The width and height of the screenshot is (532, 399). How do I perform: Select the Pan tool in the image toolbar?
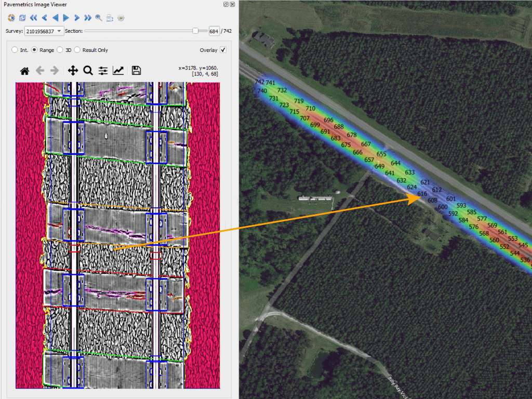click(x=73, y=71)
